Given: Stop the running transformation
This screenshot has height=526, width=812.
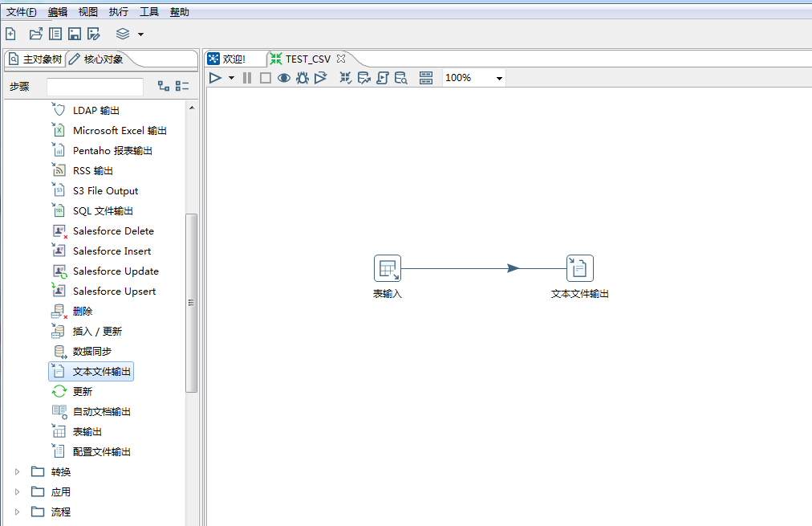Looking at the screenshot, I should 265,78.
